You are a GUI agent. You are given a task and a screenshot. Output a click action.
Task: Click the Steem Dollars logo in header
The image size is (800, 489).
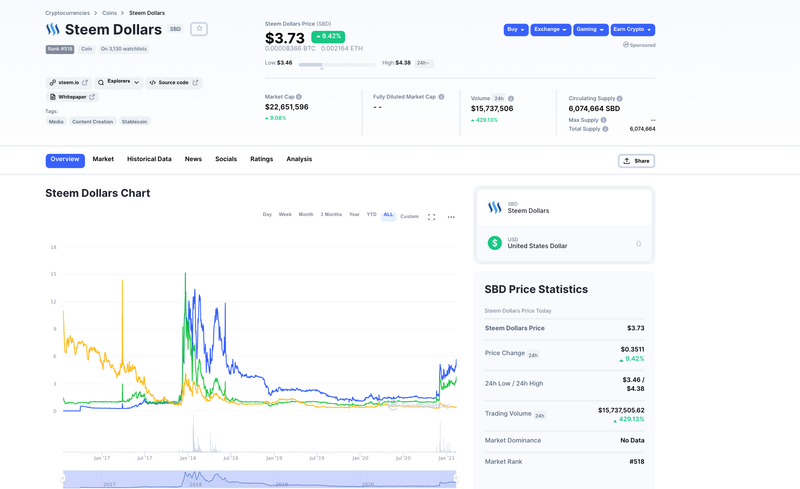click(x=53, y=30)
